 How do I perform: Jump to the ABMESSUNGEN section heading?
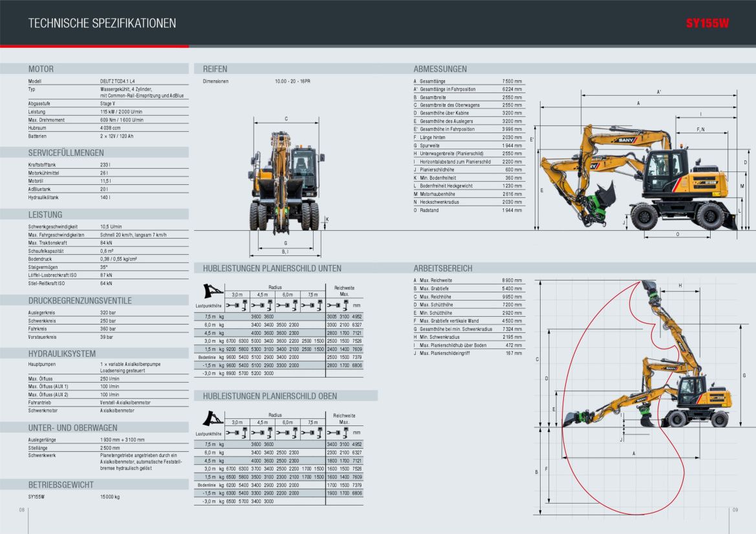[440, 69]
